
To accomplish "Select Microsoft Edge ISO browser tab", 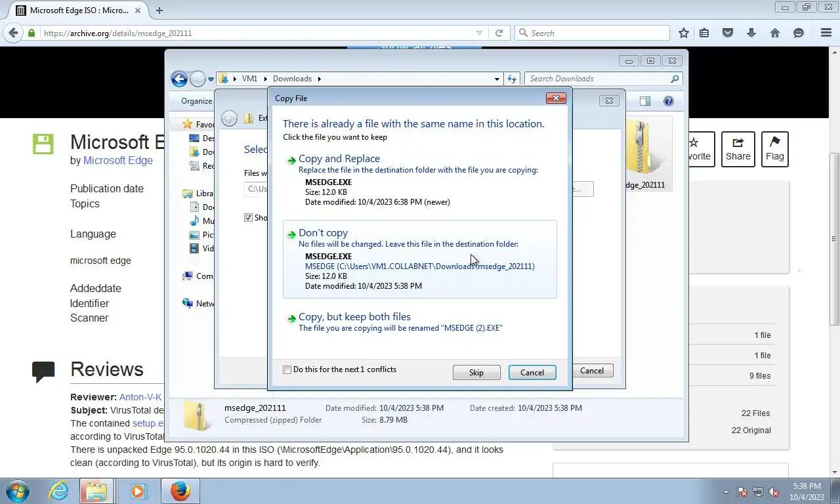I will [80, 10].
